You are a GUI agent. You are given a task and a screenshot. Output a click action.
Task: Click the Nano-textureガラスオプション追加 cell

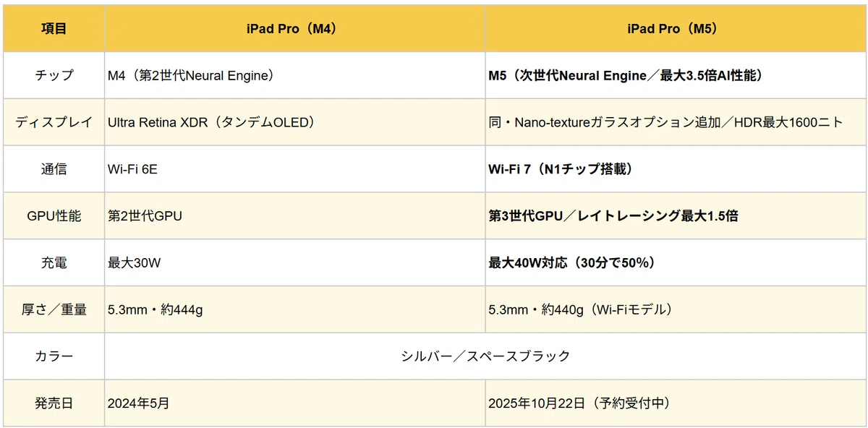tap(676, 122)
